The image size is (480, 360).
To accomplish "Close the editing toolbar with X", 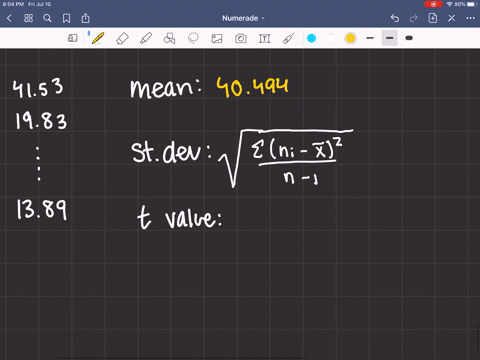I will (452, 18).
